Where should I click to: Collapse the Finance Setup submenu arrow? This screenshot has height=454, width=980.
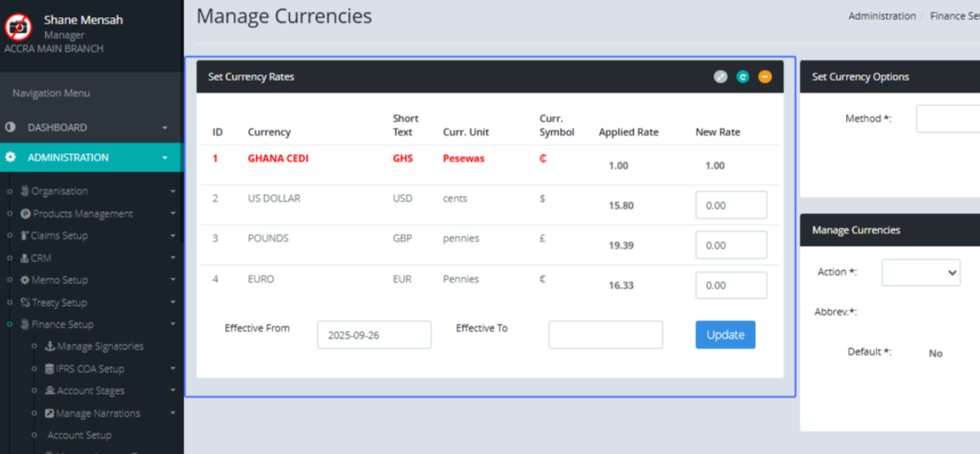[173, 325]
